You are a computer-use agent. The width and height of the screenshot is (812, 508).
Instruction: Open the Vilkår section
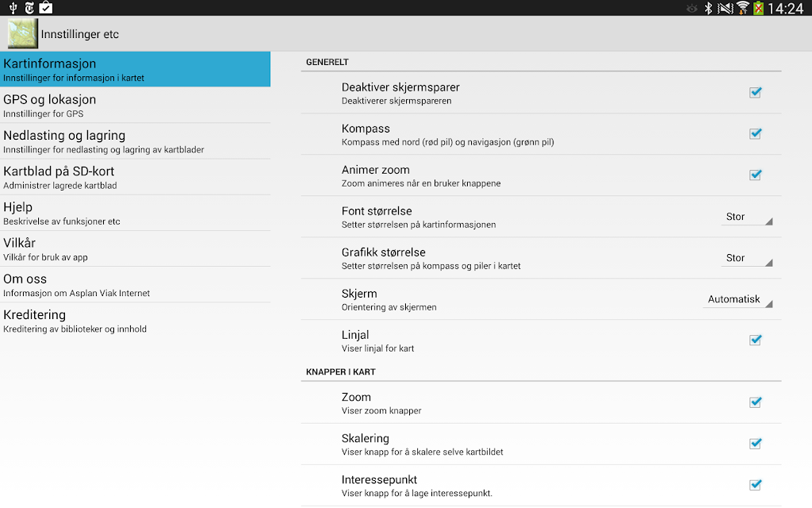tap(135, 248)
